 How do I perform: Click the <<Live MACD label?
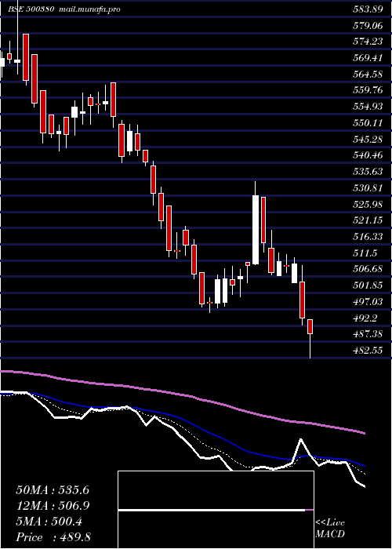[330, 529]
